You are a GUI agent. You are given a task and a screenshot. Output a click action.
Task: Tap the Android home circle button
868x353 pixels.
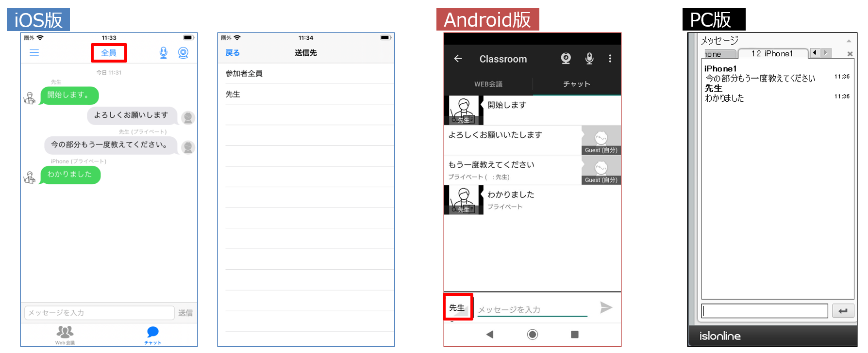point(533,335)
